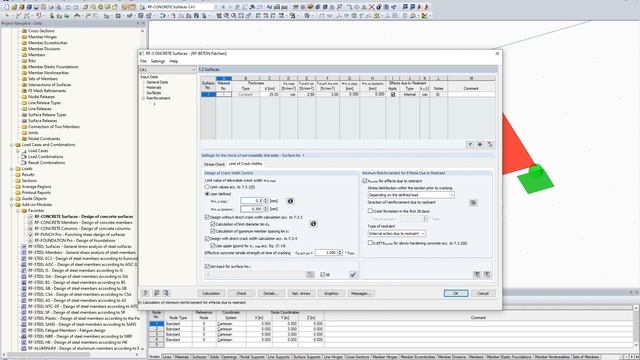Click red X icon in the top toolbar
Viewport: 640px width, 360px height.
(371, 7)
